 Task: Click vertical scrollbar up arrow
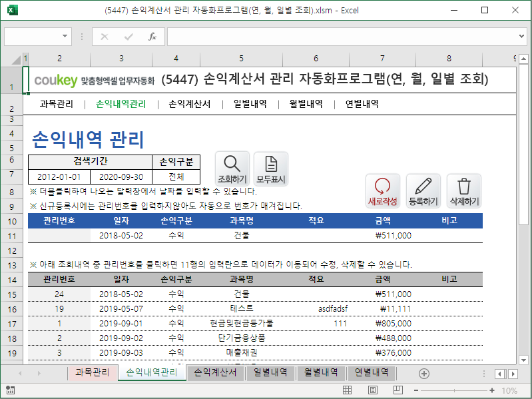pos(523,59)
